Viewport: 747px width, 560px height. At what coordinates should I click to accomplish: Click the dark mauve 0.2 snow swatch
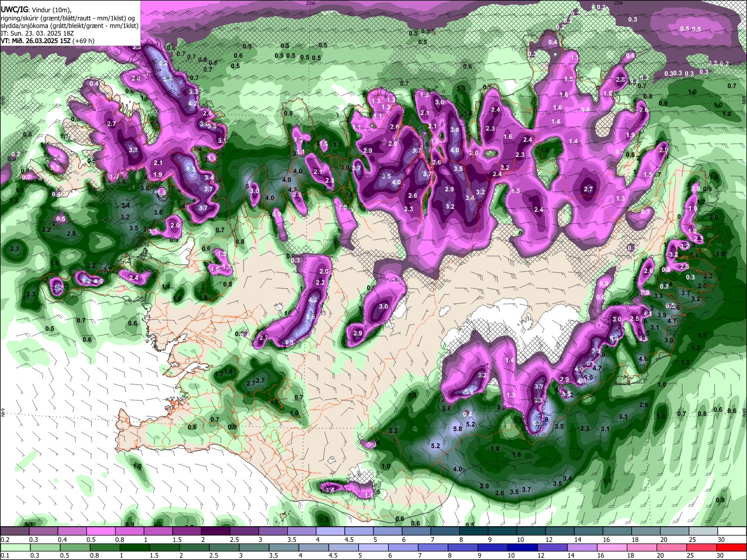15,531
